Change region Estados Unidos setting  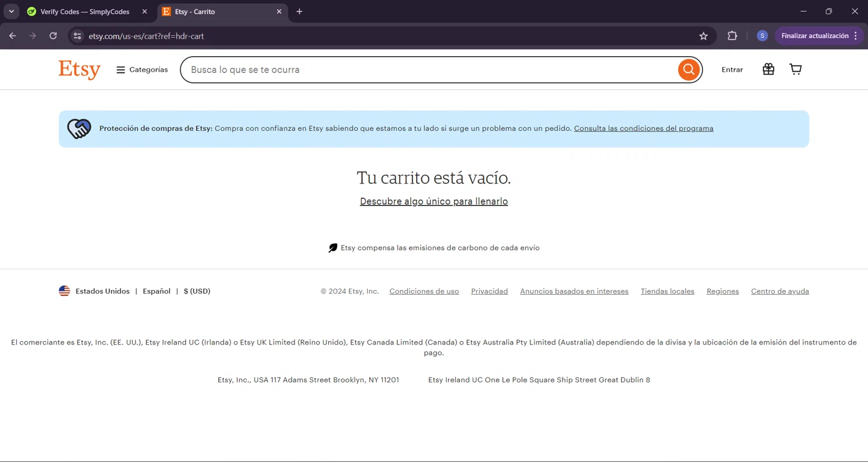pyautogui.click(x=102, y=291)
